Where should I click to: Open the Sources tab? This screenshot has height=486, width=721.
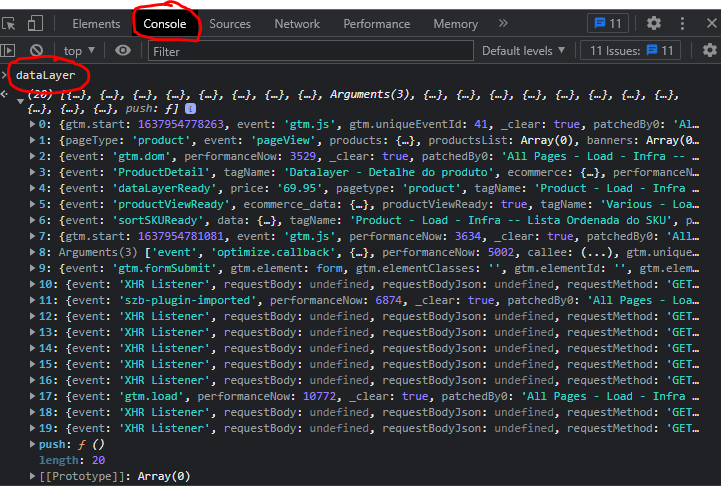click(x=230, y=24)
